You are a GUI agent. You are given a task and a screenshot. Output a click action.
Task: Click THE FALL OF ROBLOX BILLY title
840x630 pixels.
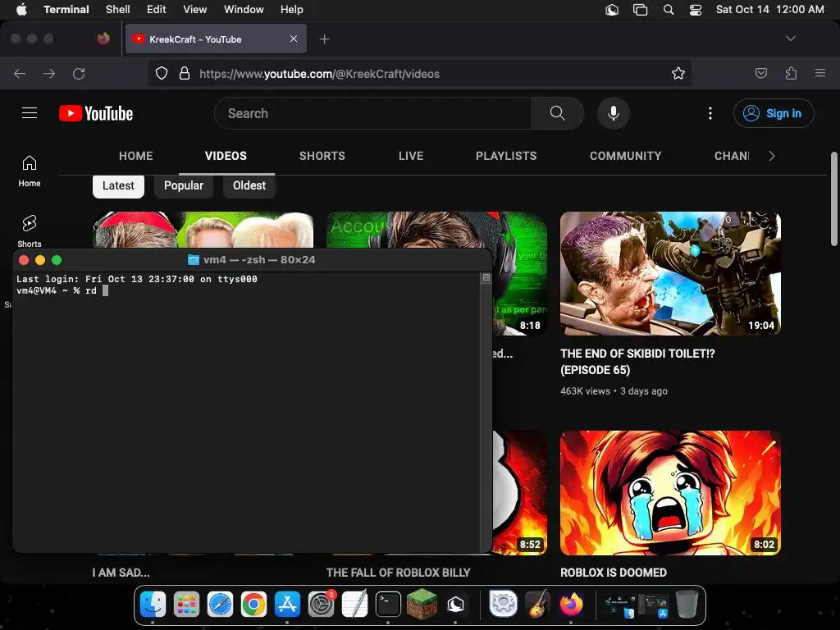coord(398,572)
